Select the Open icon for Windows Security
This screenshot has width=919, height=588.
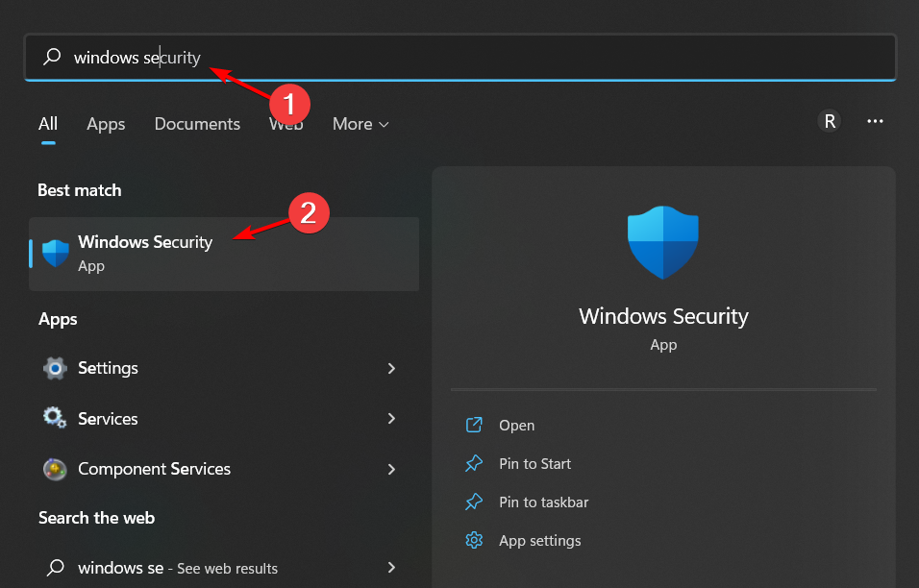(473, 425)
